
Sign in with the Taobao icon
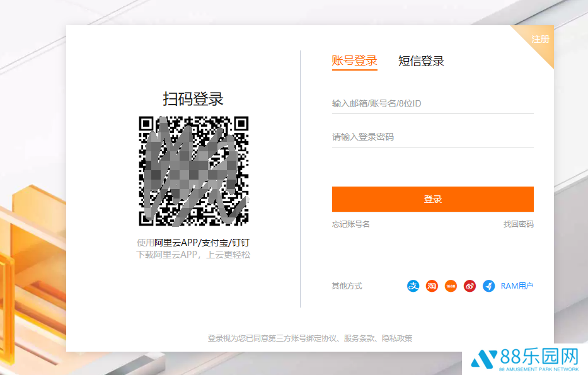432,286
